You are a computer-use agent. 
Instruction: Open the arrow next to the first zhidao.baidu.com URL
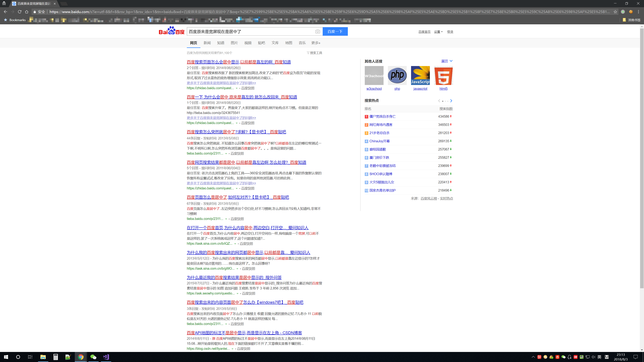(x=236, y=88)
